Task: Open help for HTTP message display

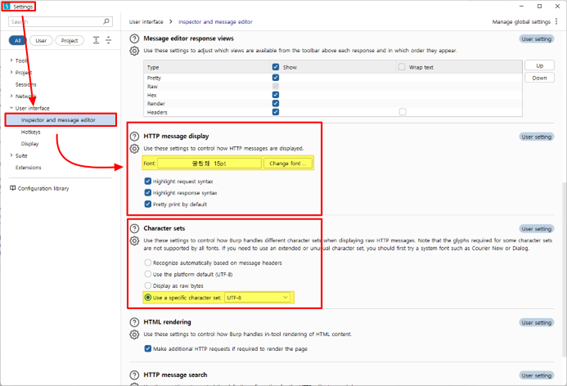Action: (134, 136)
